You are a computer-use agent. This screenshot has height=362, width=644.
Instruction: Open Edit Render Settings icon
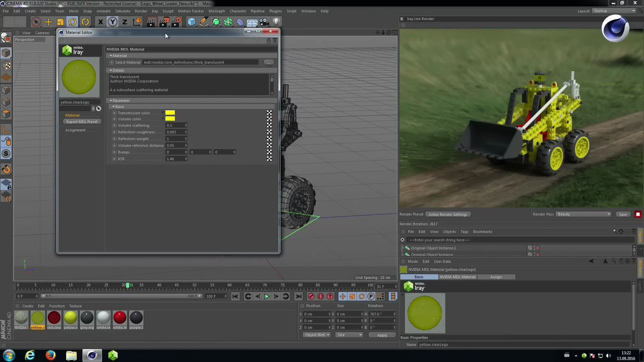pyautogui.click(x=176, y=22)
